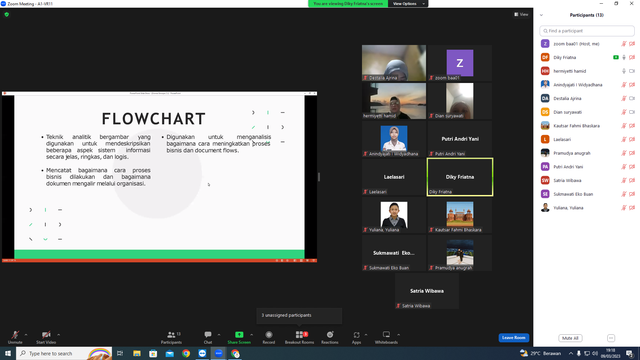Open the more options ellipsis button in Participants panel

(x=611, y=338)
